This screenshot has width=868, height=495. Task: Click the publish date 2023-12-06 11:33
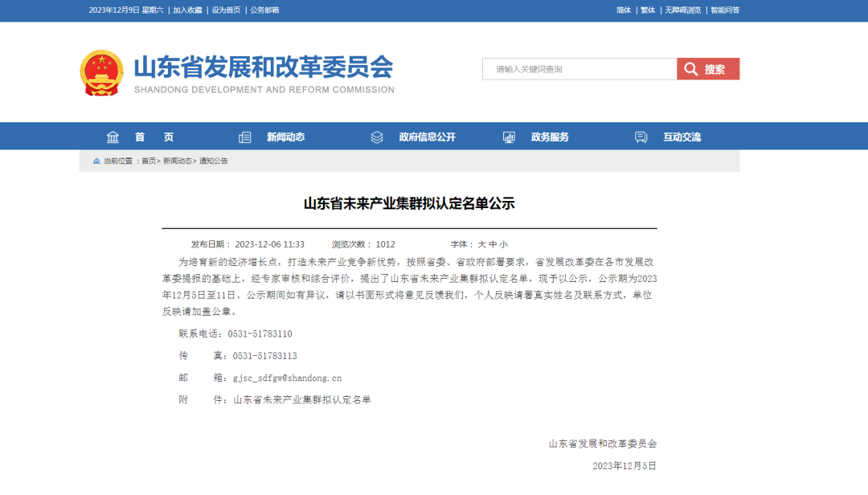[x=269, y=244]
